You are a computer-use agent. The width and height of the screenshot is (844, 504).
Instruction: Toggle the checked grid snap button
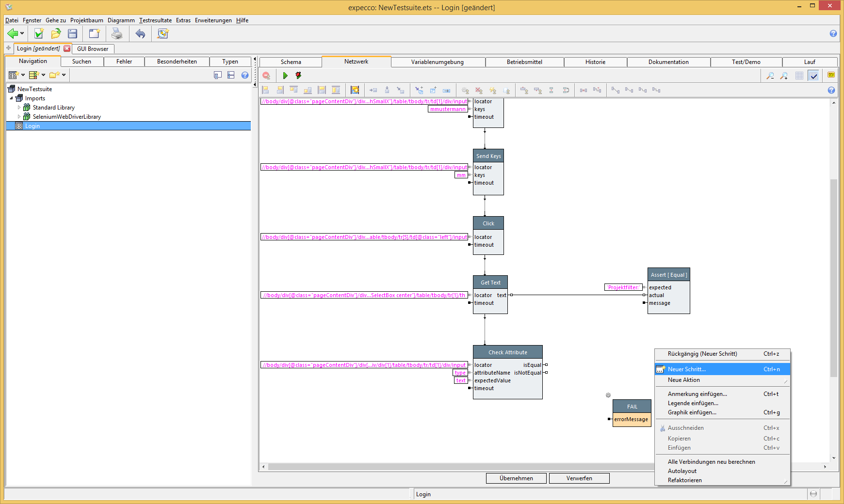813,76
